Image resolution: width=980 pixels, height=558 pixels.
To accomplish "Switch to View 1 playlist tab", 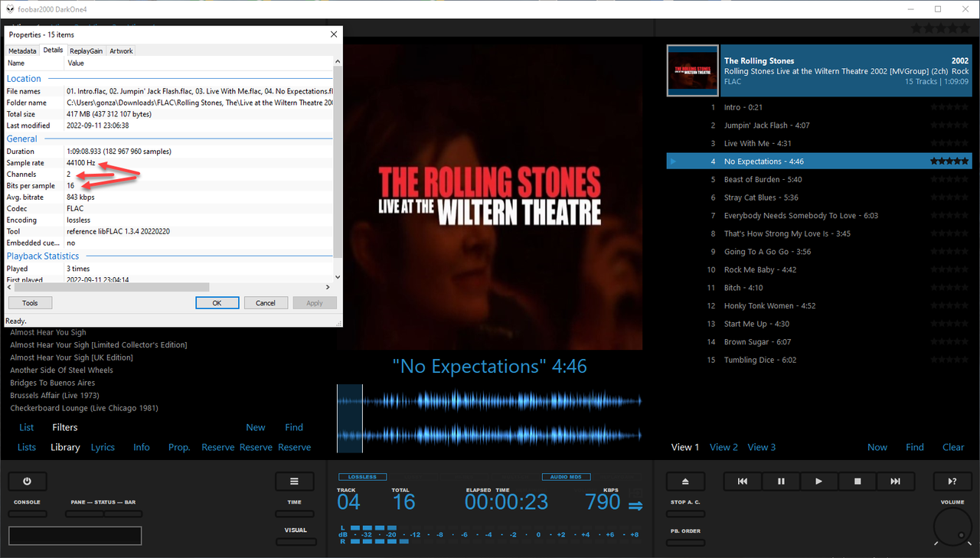I will 685,447.
